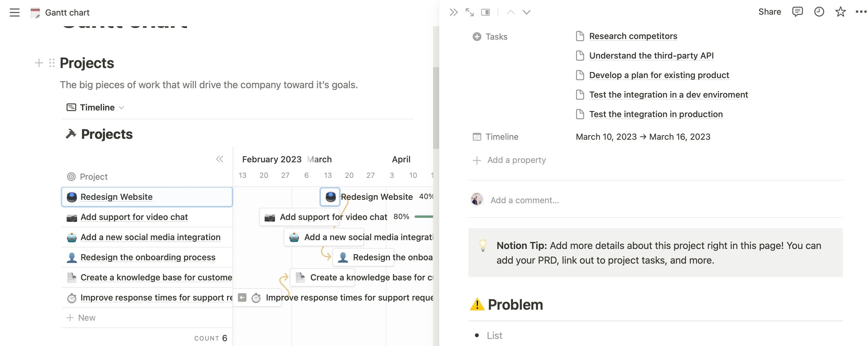Open the Research competitors task

(x=633, y=36)
